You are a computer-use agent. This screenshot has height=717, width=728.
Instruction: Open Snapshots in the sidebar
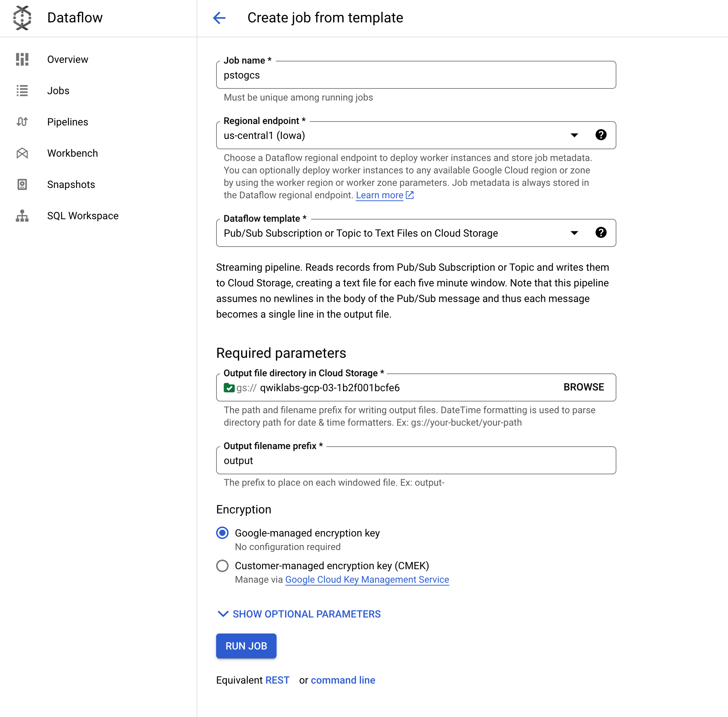(x=71, y=184)
